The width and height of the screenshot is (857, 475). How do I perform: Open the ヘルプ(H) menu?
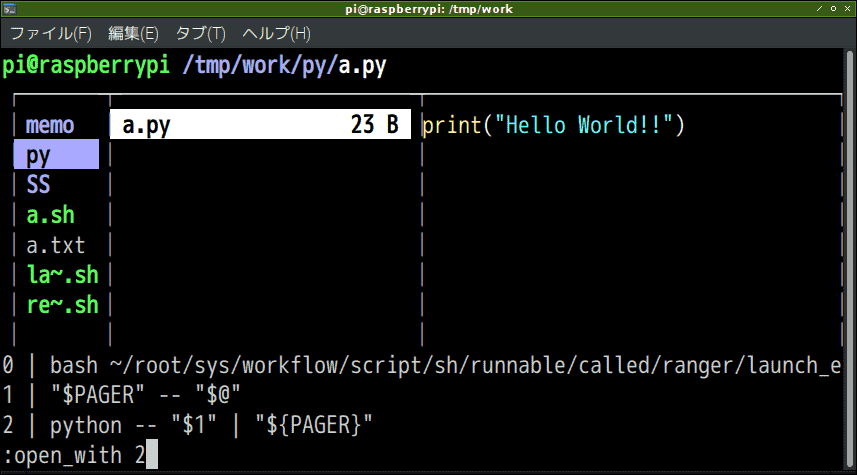(277, 34)
